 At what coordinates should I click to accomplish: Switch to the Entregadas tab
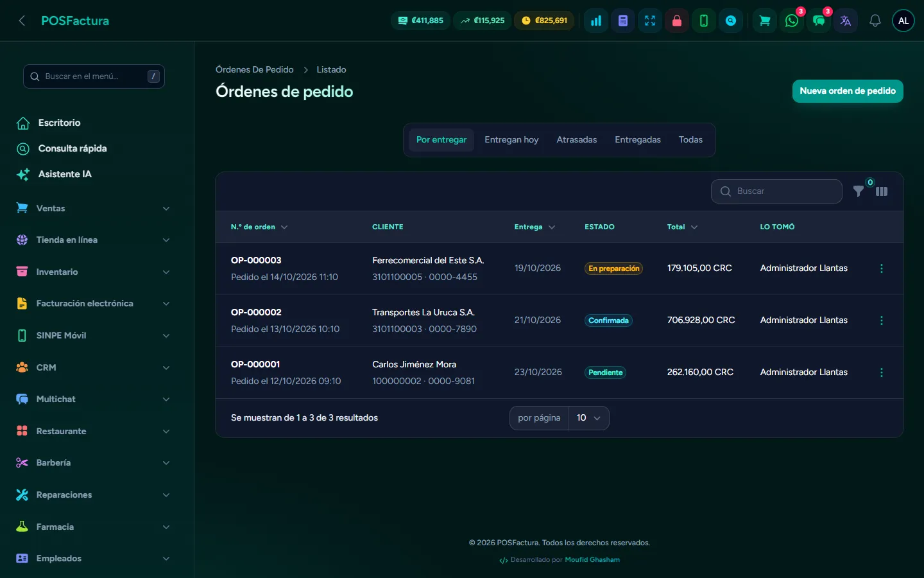[x=638, y=140]
